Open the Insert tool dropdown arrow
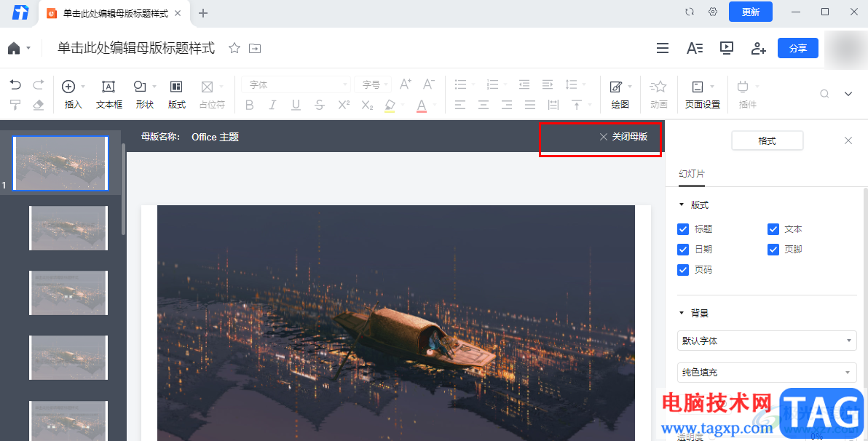Viewport: 868px width, 441px height. coord(83,87)
